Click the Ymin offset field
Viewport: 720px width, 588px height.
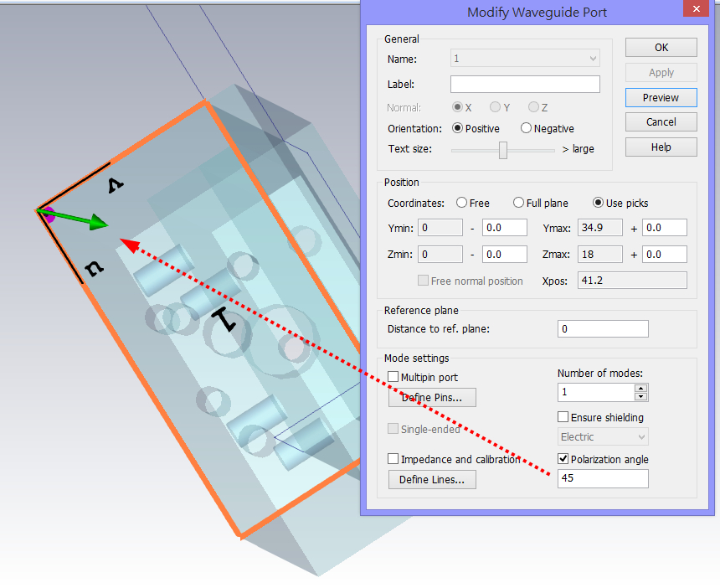(x=504, y=228)
